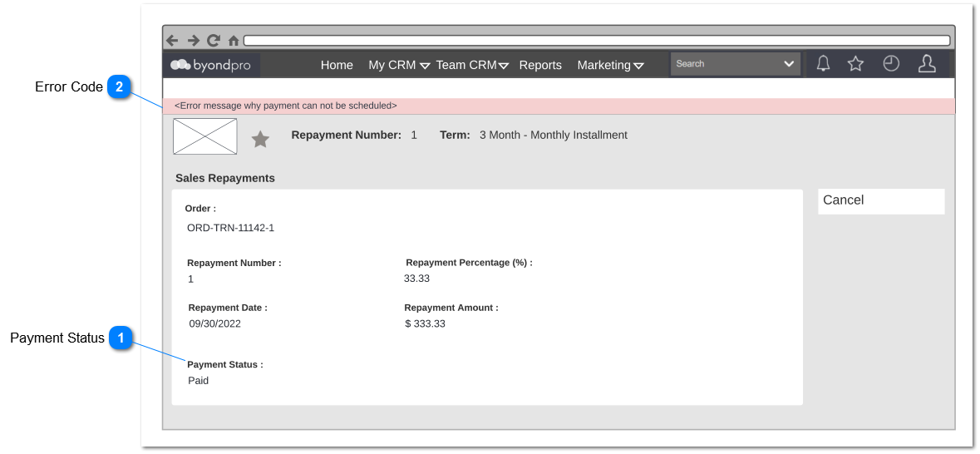Expand the Search dropdown arrow
Image resolution: width=980 pixels, height=454 pixels.
789,64
